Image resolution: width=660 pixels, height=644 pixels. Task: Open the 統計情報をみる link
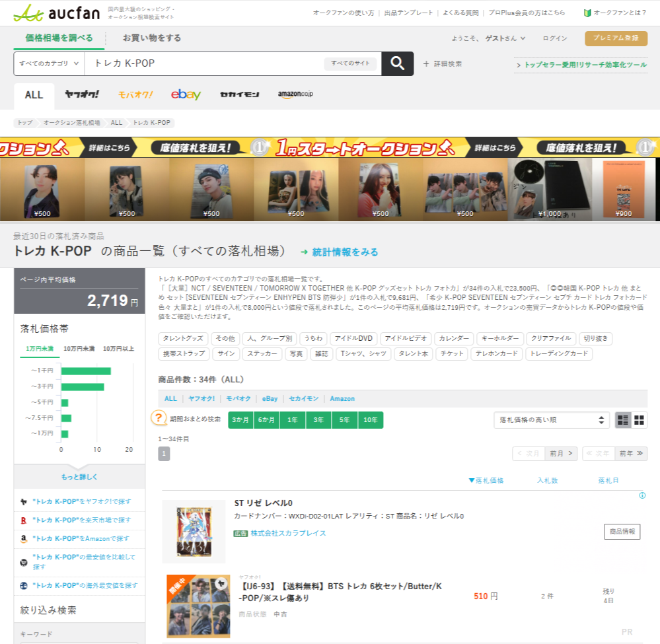340,252
